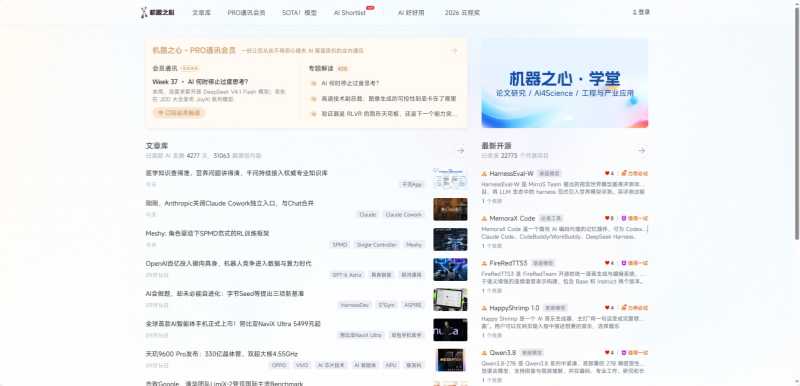Viewport: 800px width, 386px height.
Task: Click the icon before MemoraX Code name
Action: coord(484,218)
